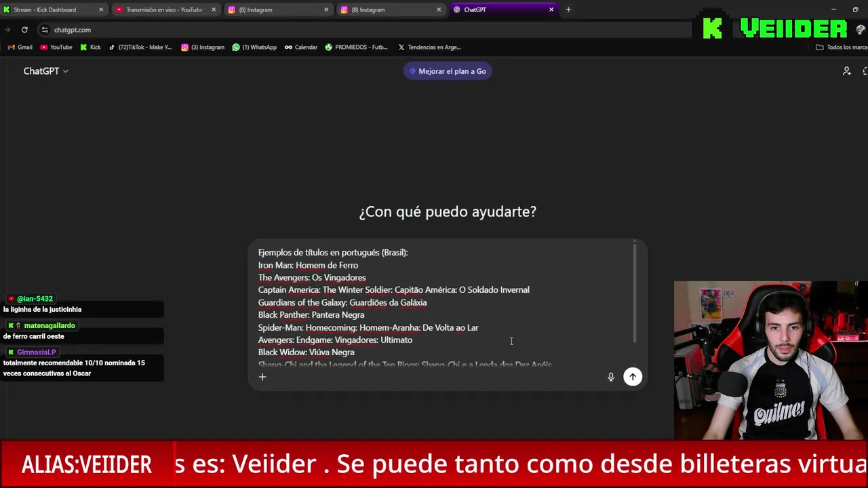Open Todos los marcadores folder
This screenshot has width=868, height=488.
pyautogui.click(x=842, y=47)
